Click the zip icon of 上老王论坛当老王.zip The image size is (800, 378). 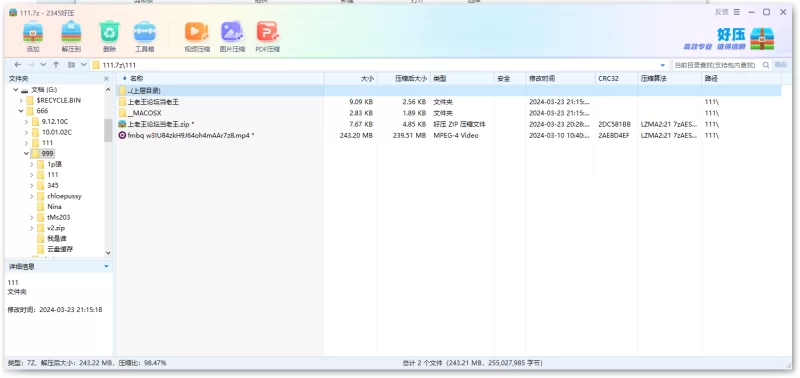[x=122, y=124]
